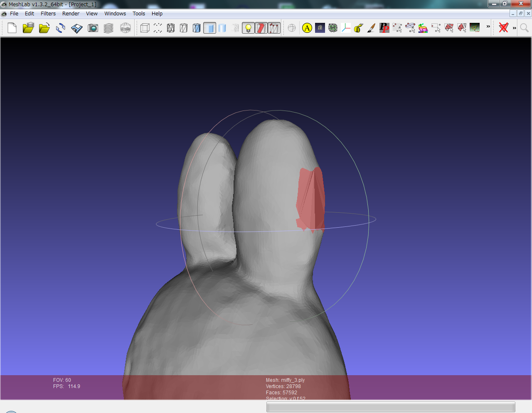Image resolution: width=532 pixels, height=413 pixels.
Task: Choose the point selection cursor tool
Action: [x=397, y=28]
